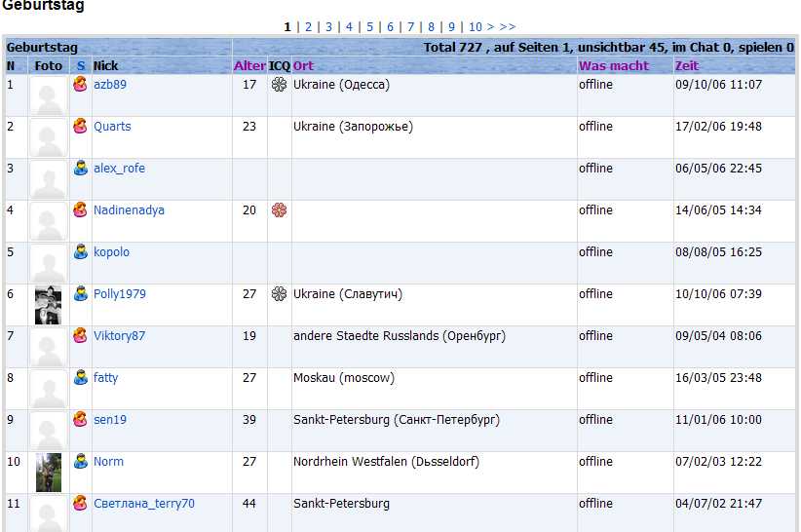Viewport: 801px width, 532px height.
Task: Sort by the S column header
Action: pyautogui.click(x=81, y=66)
